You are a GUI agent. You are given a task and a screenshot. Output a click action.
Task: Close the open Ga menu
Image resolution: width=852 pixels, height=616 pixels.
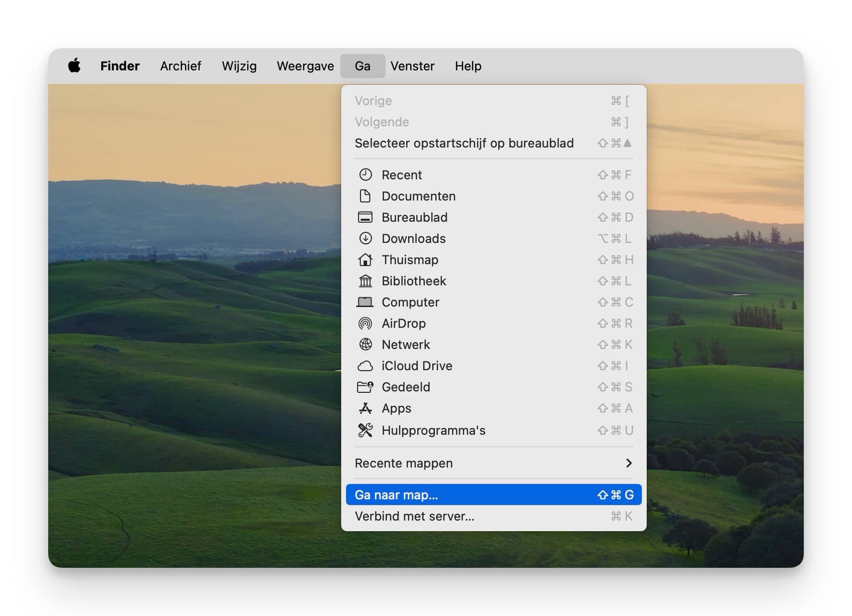pos(362,66)
